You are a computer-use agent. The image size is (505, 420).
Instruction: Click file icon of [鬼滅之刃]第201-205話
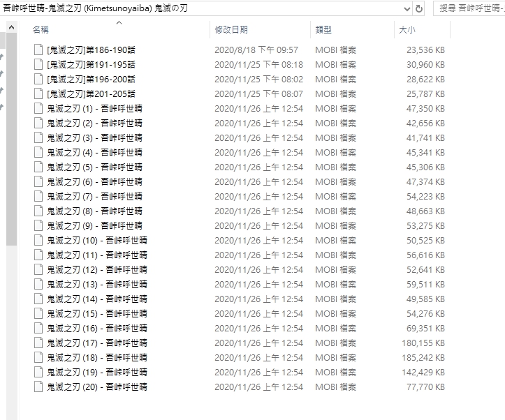click(x=38, y=94)
